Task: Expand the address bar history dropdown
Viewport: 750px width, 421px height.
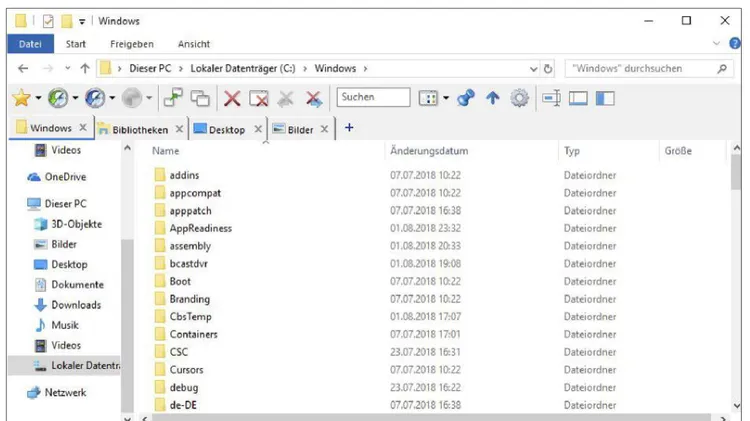Action: point(533,69)
